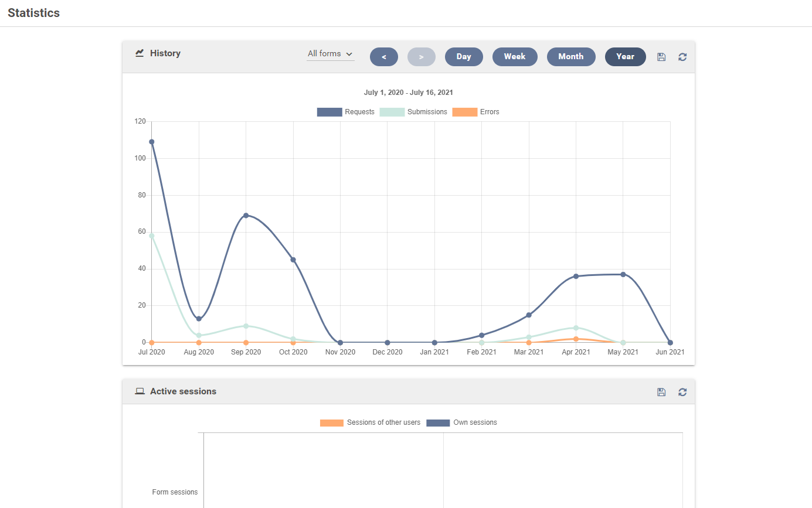Image resolution: width=812 pixels, height=508 pixels.
Task: Save the Active sessions chart
Action: point(661,392)
